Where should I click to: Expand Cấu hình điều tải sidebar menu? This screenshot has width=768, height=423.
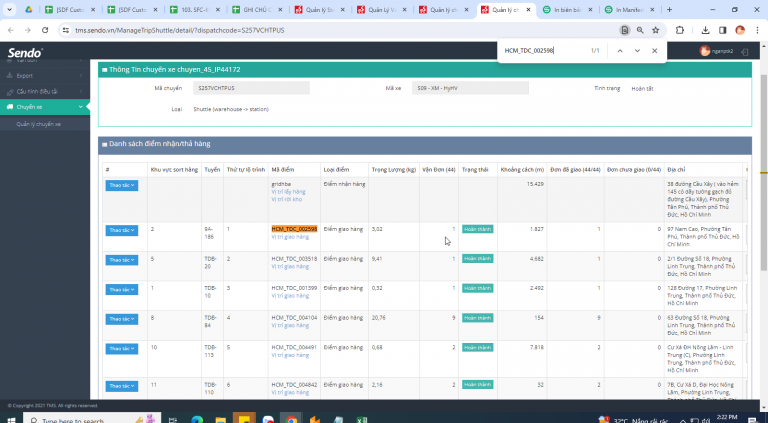(45, 91)
